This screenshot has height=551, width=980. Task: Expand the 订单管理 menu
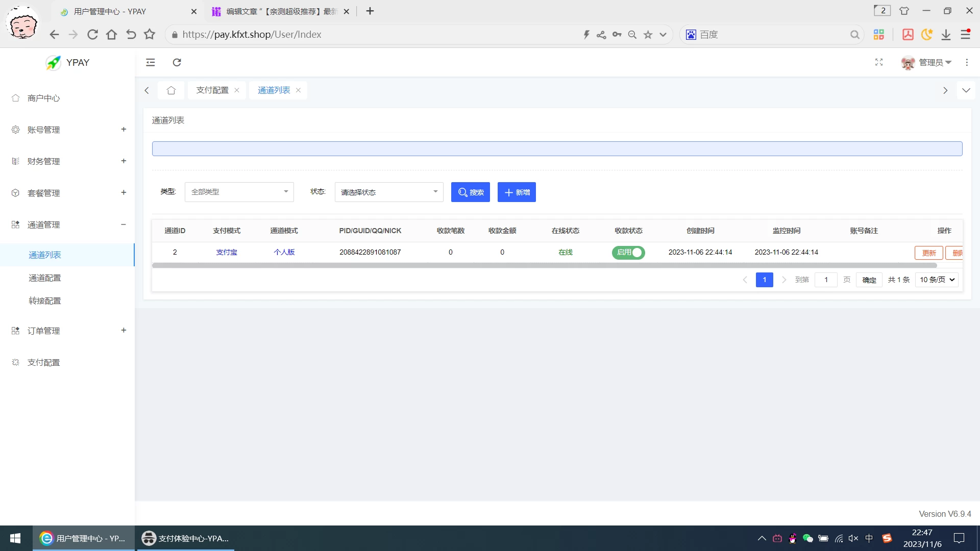pyautogui.click(x=67, y=331)
